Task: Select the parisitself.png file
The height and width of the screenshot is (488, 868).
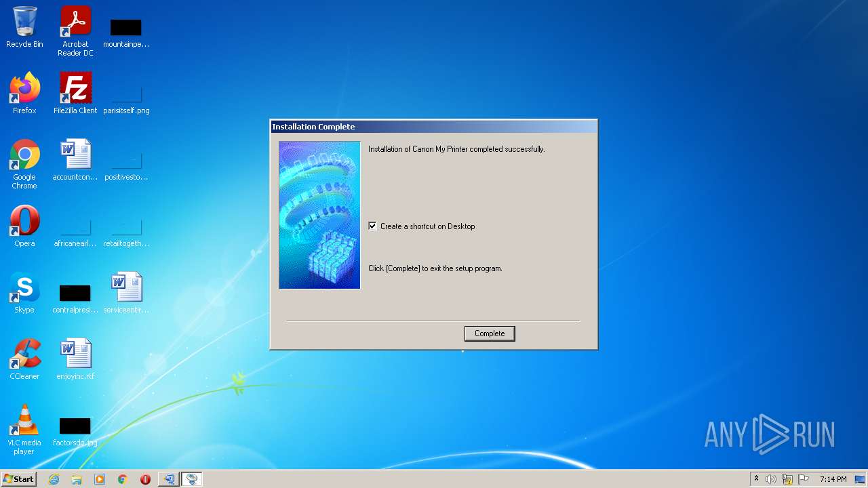Action: 126,98
